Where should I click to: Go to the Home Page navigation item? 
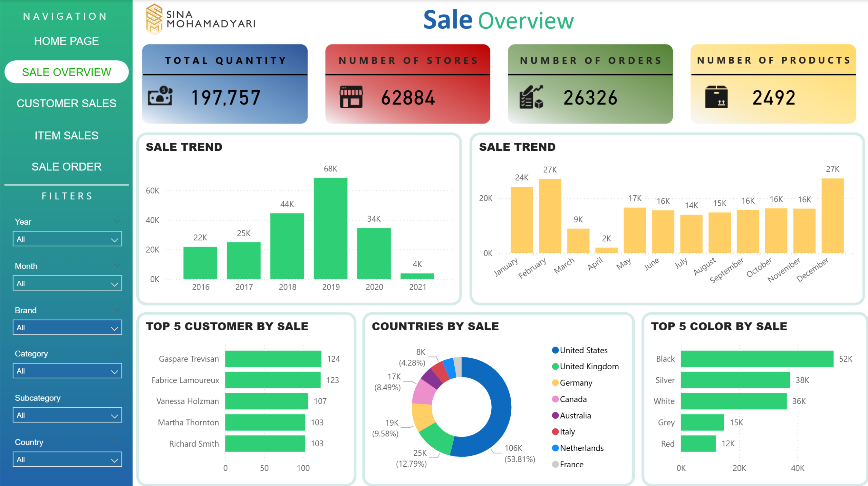tap(66, 41)
